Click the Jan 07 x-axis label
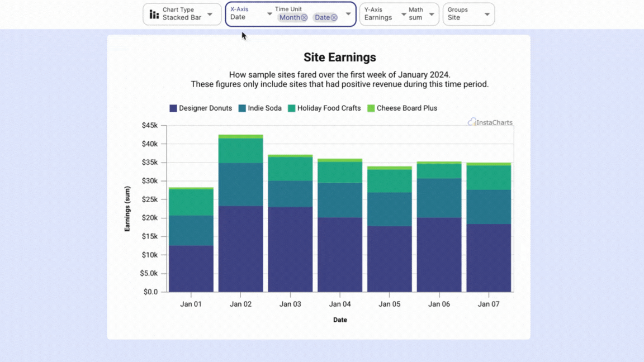This screenshot has width=644, height=362. tap(489, 304)
